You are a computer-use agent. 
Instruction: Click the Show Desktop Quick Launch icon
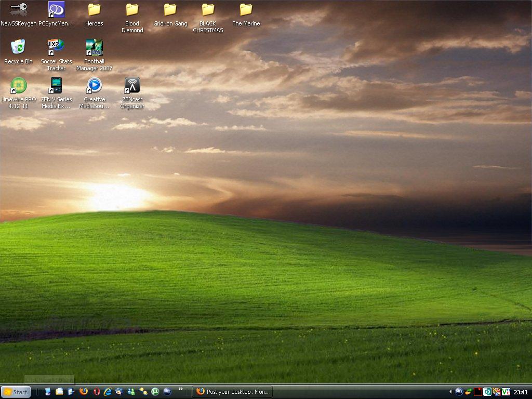71,392
